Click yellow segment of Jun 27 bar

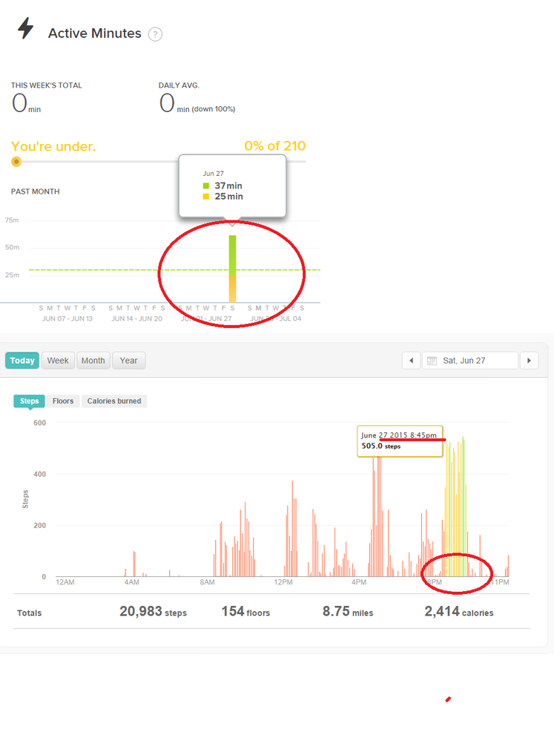tap(232, 289)
